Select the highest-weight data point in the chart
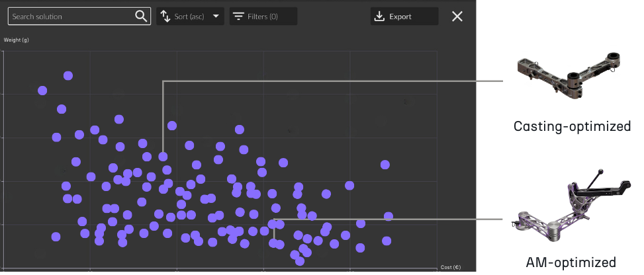The width and height of the screenshot is (644, 275). tap(68, 75)
